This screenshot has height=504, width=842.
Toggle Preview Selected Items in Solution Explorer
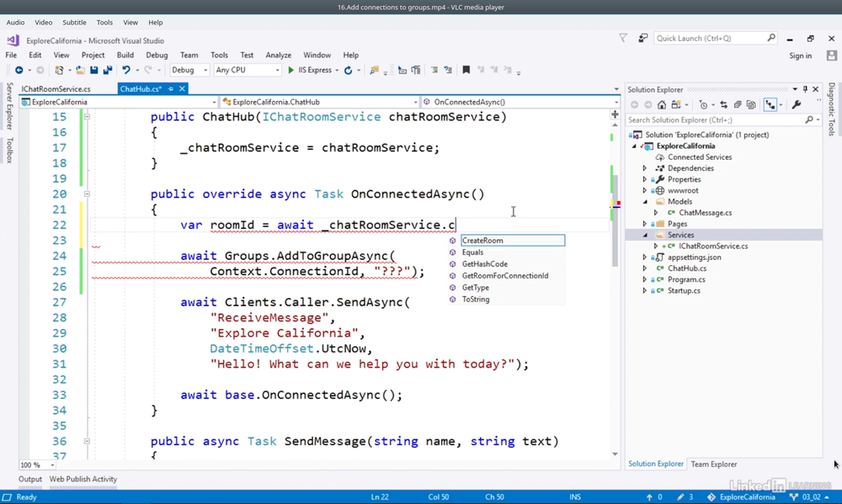pyautogui.click(x=770, y=104)
